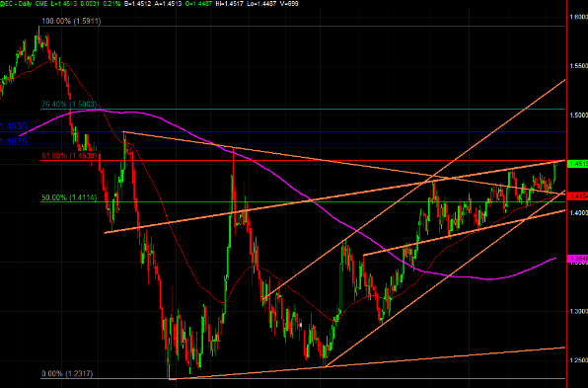Click the 1.5000 price axis label
This screenshot has height=388, width=588.
pos(578,116)
